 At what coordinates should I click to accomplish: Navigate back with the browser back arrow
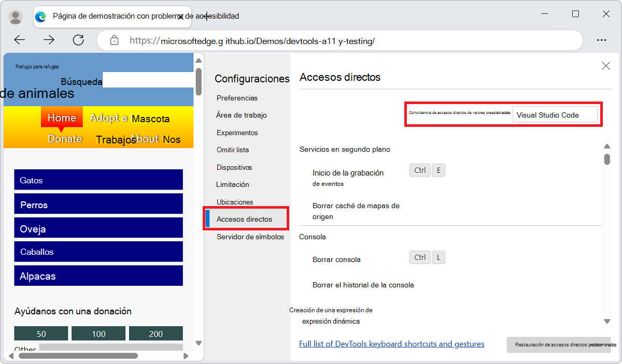[19, 39]
